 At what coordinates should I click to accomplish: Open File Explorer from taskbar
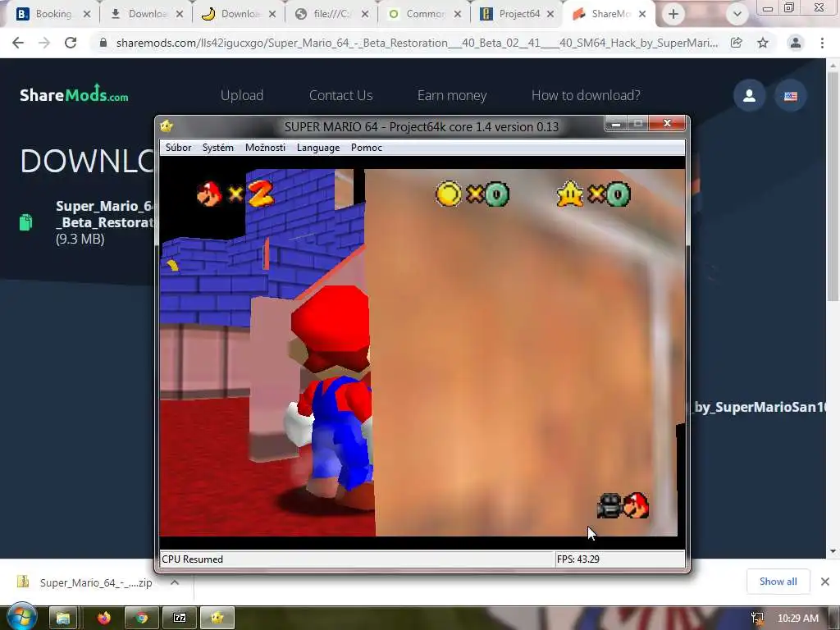coord(63,619)
